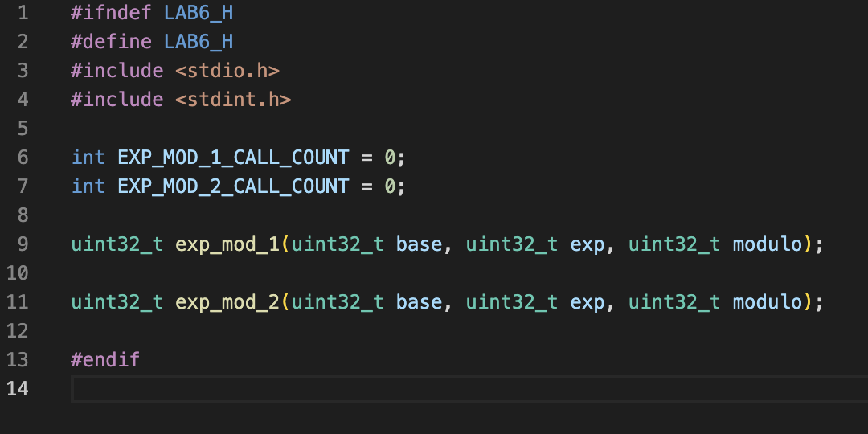Click the EXP_MOD_1_CALL_COUNT variable

pyautogui.click(x=233, y=158)
